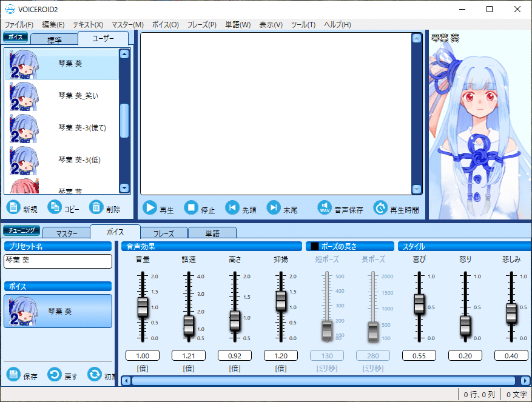Switch to the マスター tuning tab

click(x=67, y=233)
